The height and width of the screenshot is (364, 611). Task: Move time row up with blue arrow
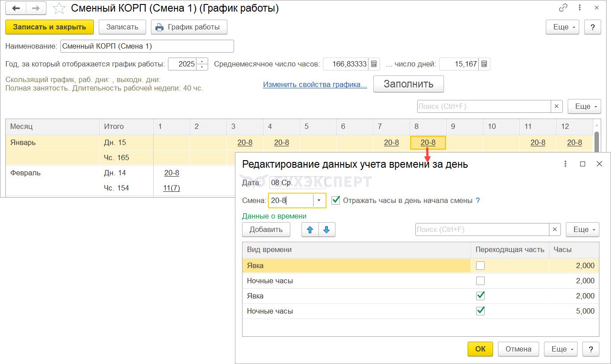pos(310,230)
